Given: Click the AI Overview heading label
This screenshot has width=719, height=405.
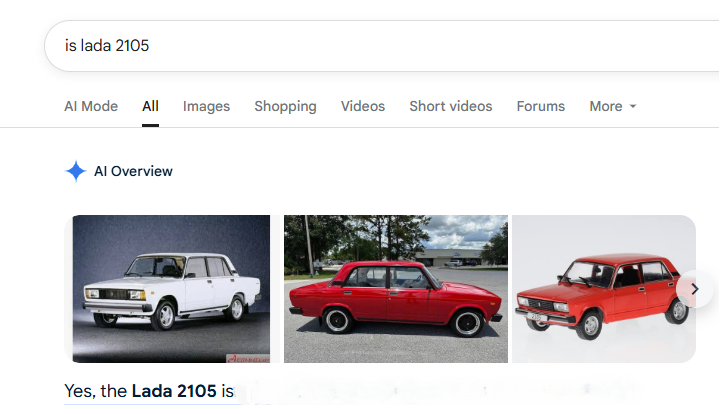Looking at the screenshot, I should 133,171.
